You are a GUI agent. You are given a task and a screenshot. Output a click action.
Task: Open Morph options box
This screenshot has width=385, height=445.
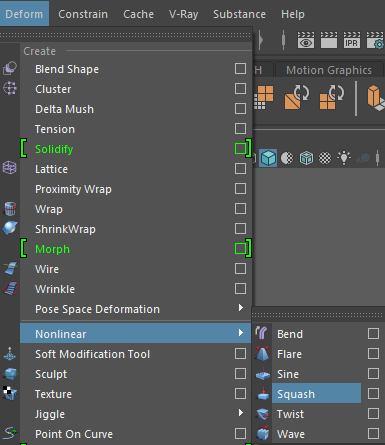[240, 249]
